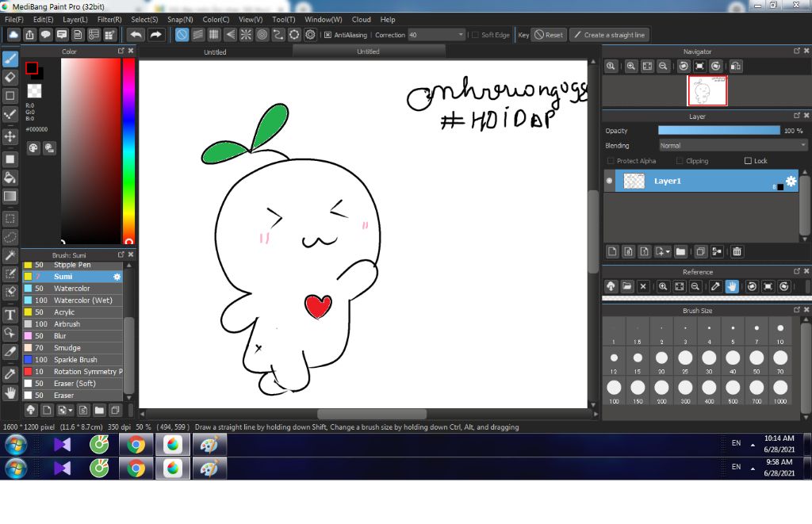Image resolution: width=812 pixels, height=524 pixels.
Task: Click the rainbow hue slider bar
Action: coord(128,151)
